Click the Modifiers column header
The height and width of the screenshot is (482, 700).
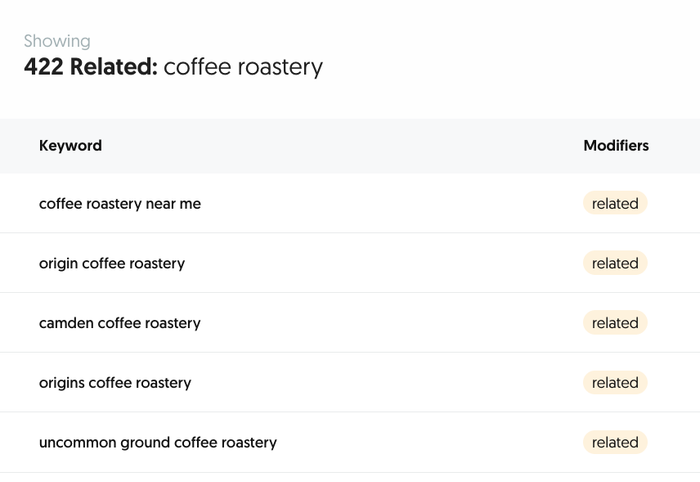coord(616,145)
